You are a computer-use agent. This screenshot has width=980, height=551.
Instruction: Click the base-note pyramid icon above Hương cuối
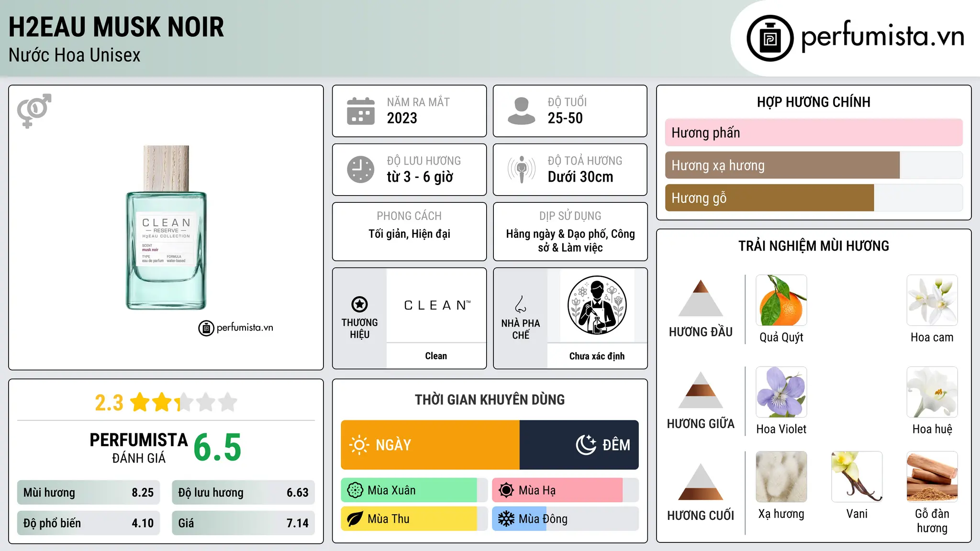[x=701, y=482]
